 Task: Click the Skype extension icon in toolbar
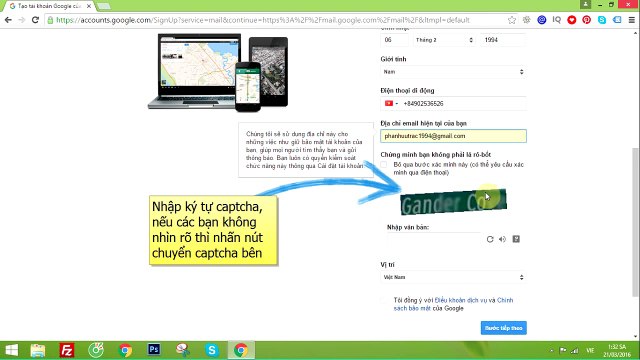(x=602, y=20)
